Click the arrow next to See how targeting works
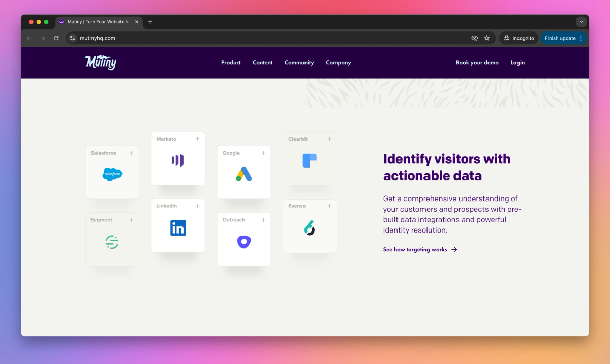The image size is (610, 364). point(454,250)
